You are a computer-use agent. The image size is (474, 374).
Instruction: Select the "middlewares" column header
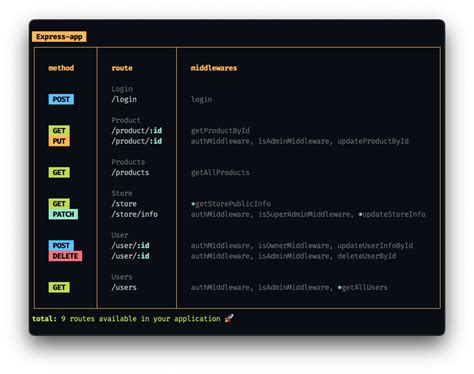pos(214,68)
